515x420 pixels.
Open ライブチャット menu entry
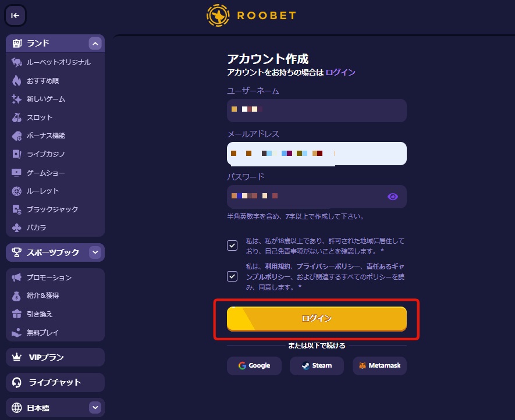[x=55, y=382]
